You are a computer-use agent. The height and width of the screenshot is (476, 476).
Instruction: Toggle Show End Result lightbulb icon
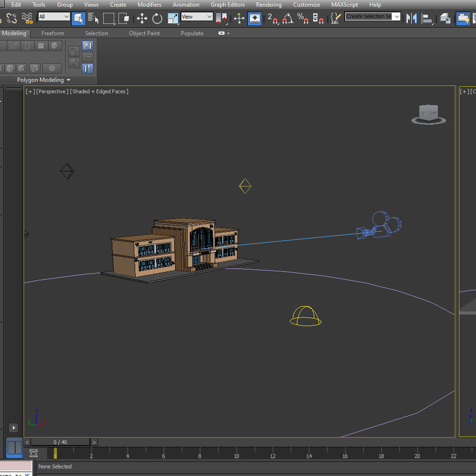tap(88, 46)
